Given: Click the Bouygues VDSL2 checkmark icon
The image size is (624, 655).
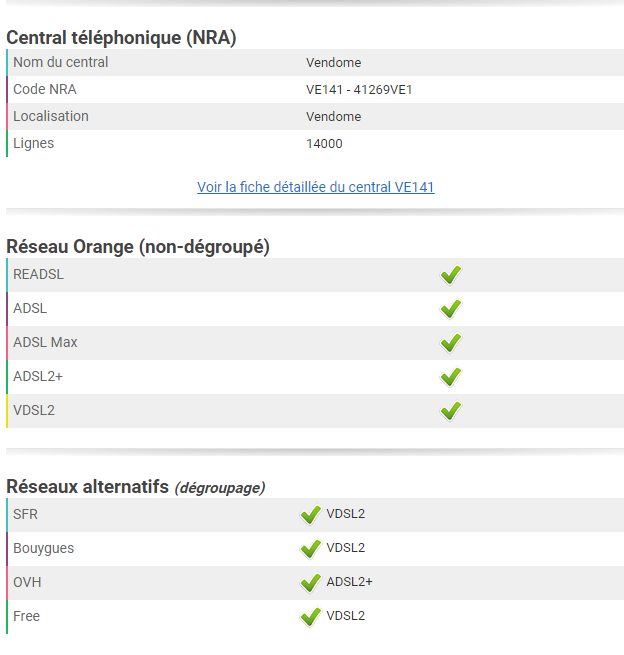Looking at the screenshot, I should pyautogui.click(x=311, y=549).
